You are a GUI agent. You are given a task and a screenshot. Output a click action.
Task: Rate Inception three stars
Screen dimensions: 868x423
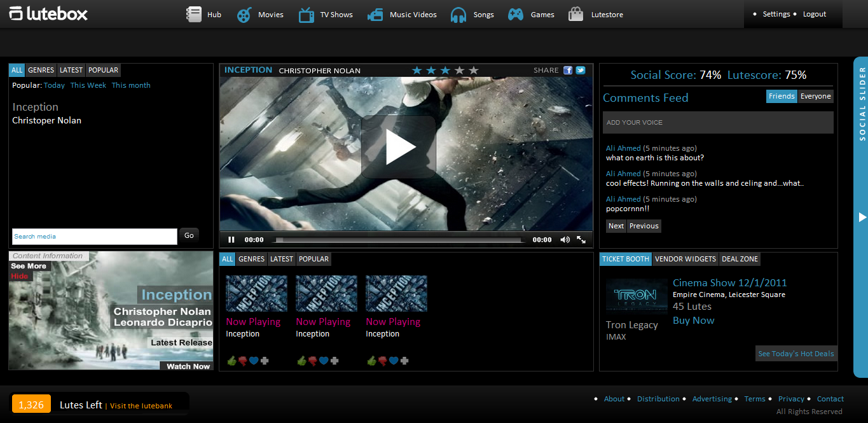pos(445,70)
